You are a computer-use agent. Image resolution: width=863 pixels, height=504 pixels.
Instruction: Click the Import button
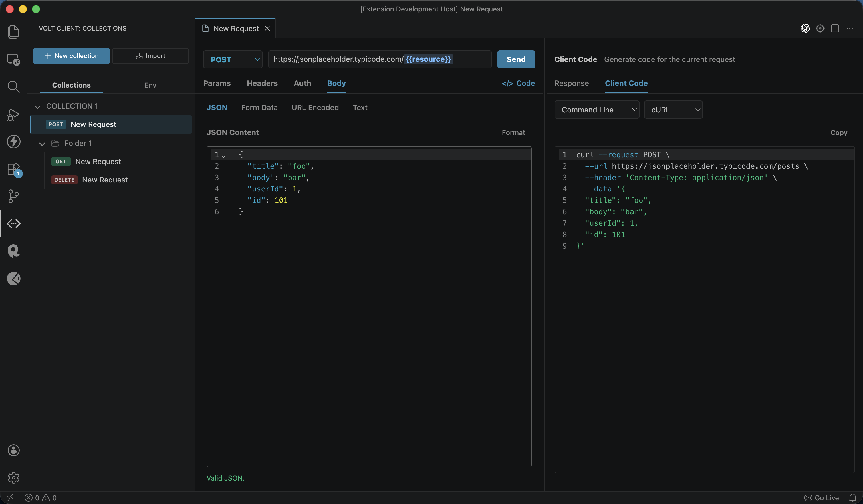pos(150,55)
